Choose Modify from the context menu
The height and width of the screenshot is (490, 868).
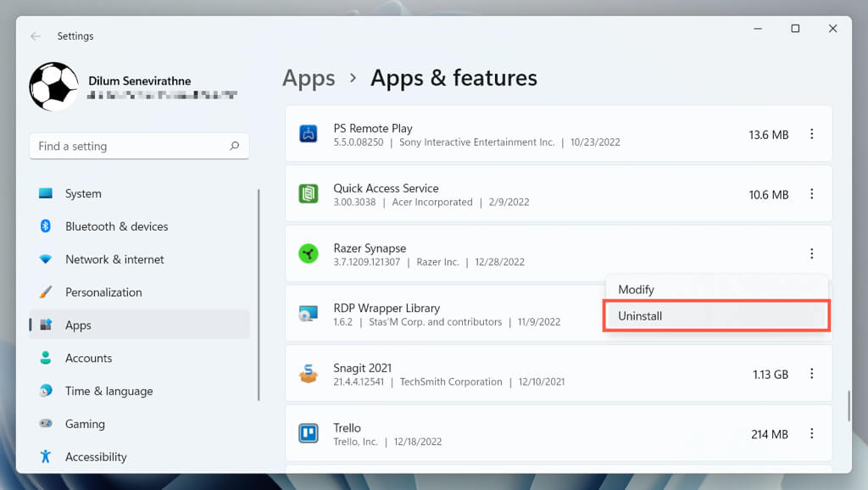[x=637, y=290]
